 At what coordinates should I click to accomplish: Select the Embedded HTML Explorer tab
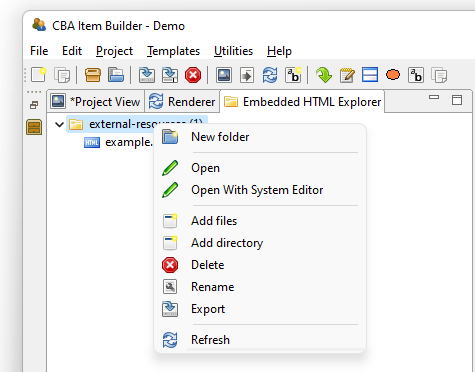(302, 101)
